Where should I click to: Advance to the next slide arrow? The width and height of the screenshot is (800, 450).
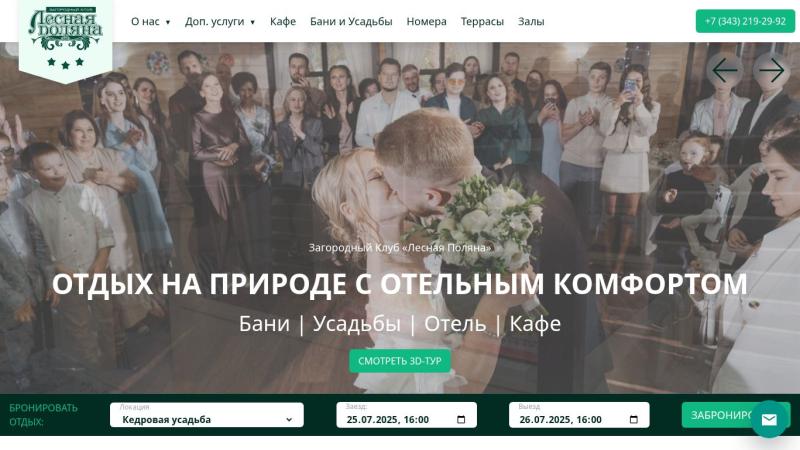[x=771, y=70]
